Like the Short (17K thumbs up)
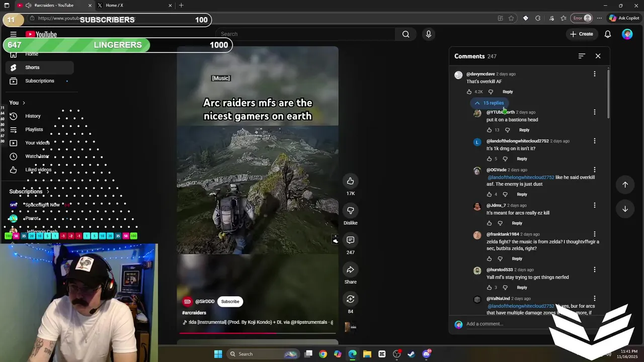The width and height of the screenshot is (644, 362). (x=350, y=181)
